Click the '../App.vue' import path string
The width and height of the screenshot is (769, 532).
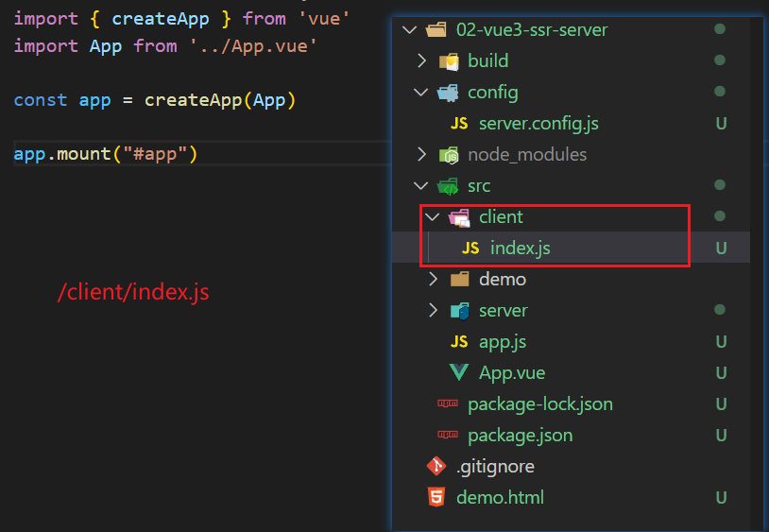(x=253, y=46)
